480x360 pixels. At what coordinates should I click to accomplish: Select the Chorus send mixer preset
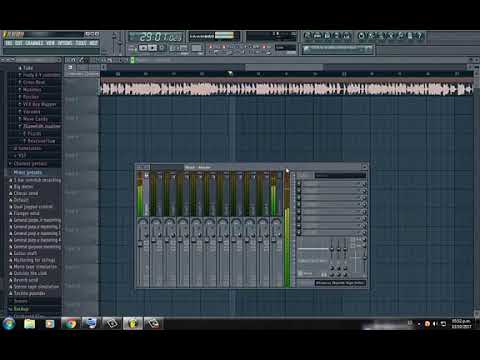[26, 193]
